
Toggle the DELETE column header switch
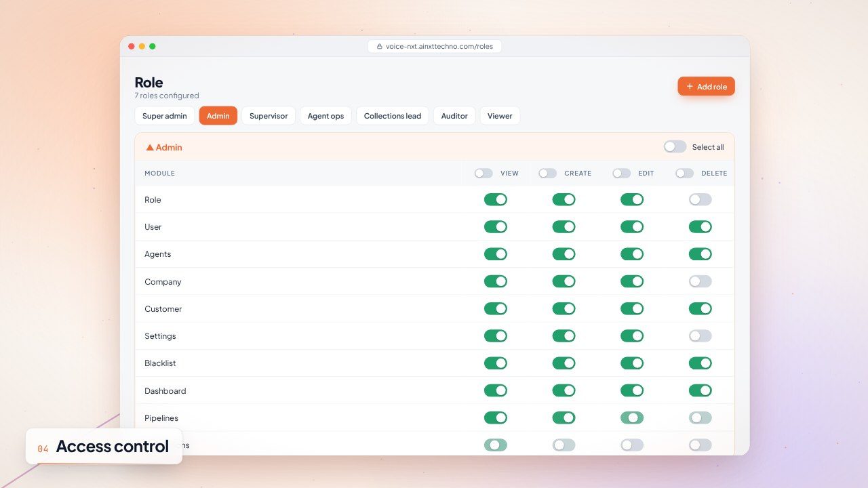(684, 173)
